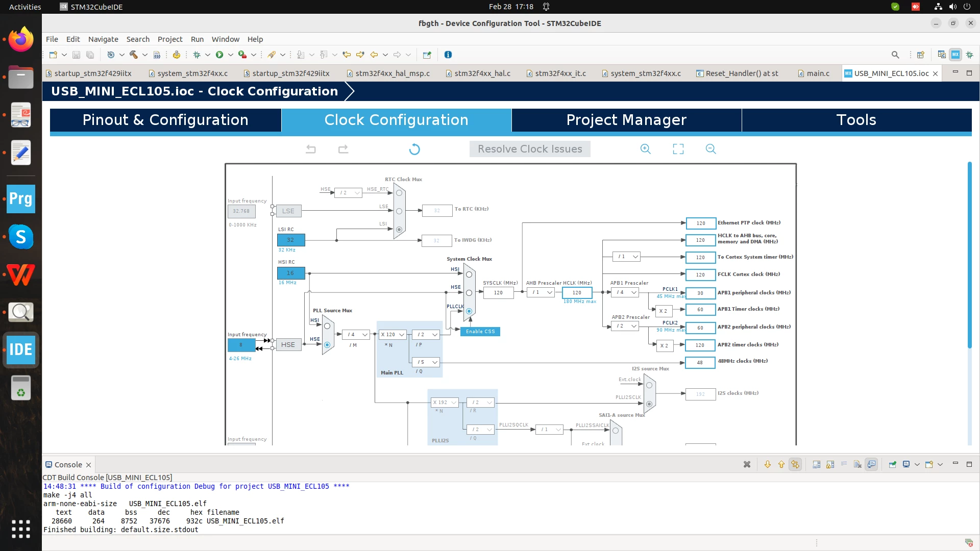980x551 pixels.
Task: Open the AHB Prescaler dropdown
Action: 541,292
